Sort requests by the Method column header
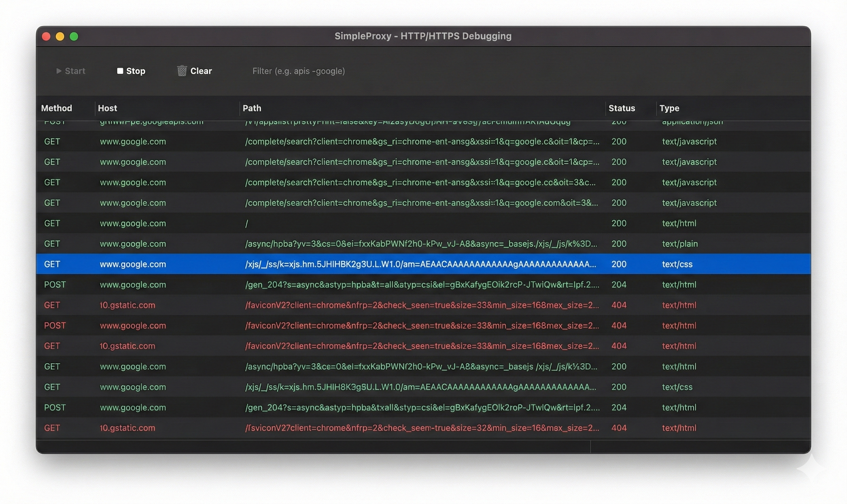The image size is (847, 504). point(56,108)
